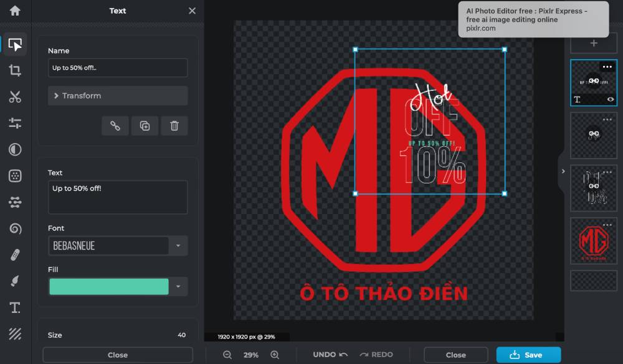
Task: Go to the Home screen icon
Action: (x=15, y=11)
